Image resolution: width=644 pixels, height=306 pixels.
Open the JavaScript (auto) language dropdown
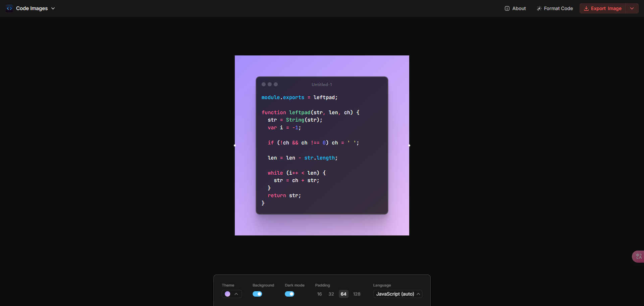398,294
